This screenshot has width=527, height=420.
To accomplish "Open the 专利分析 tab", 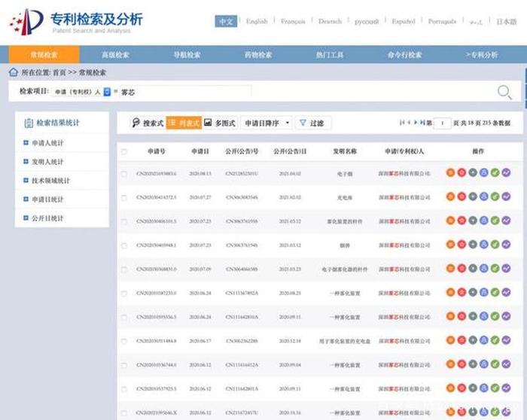I will coord(482,55).
